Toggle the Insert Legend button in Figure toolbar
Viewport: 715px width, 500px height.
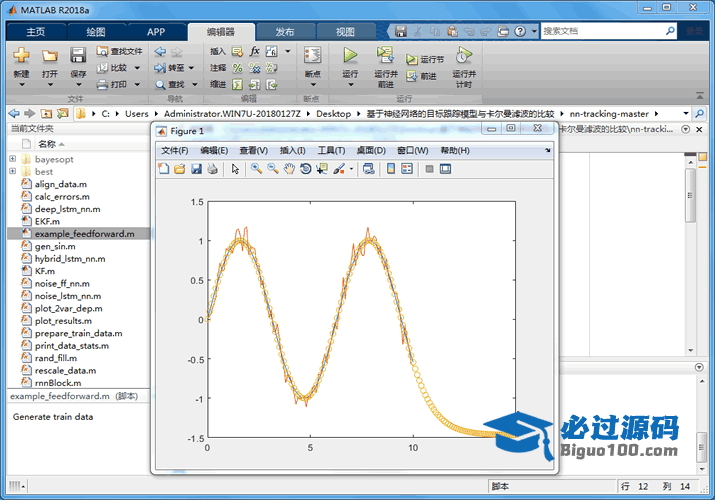point(407,169)
